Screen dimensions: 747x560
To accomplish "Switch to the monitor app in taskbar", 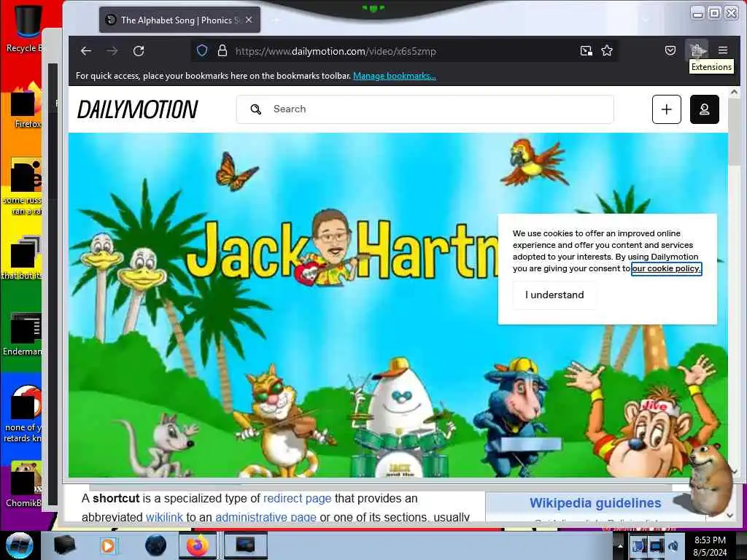I will click(x=245, y=545).
